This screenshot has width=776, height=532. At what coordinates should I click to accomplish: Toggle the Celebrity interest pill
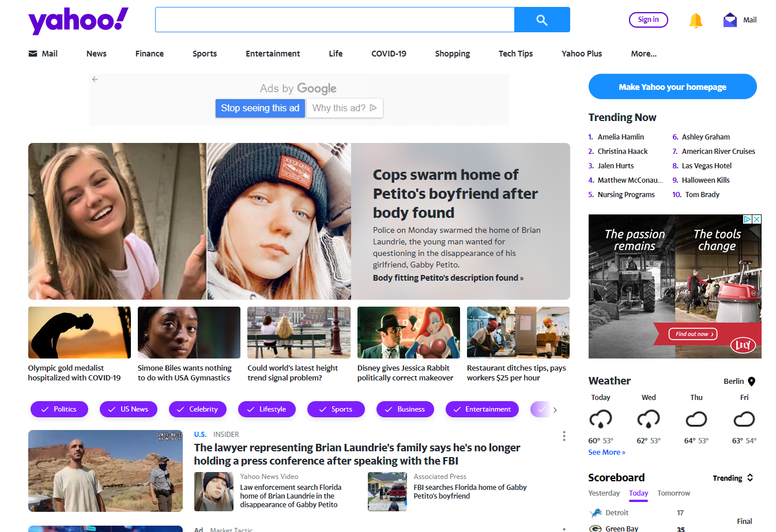pyautogui.click(x=198, y=409)
